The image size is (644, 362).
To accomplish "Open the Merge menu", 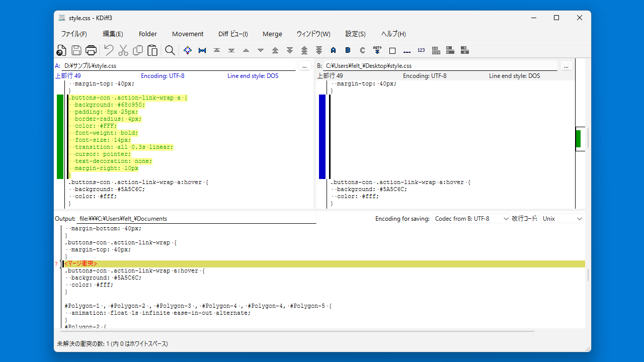I will tap(272, 34).
